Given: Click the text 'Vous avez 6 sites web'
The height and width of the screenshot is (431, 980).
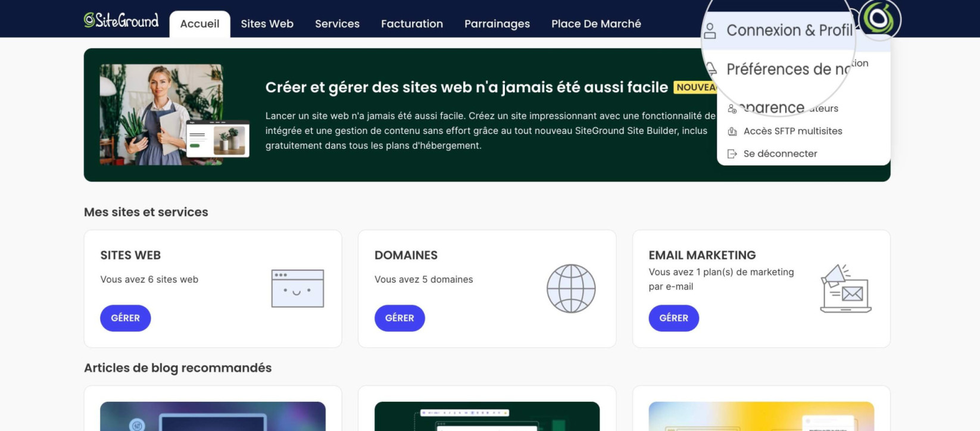Looking at the screenshot, I should [x=149, y=279].
